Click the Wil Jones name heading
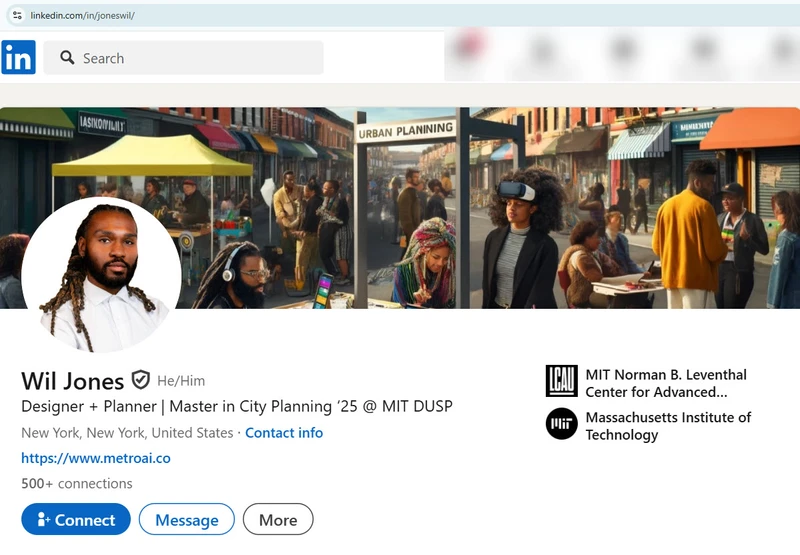Viewport: 800px width, 555px height. (73, 381)
